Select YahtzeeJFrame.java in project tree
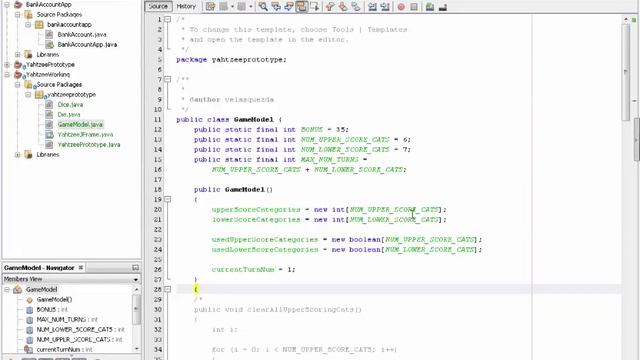The width and height of the screenshot is (640, 360). coord(85,135)
